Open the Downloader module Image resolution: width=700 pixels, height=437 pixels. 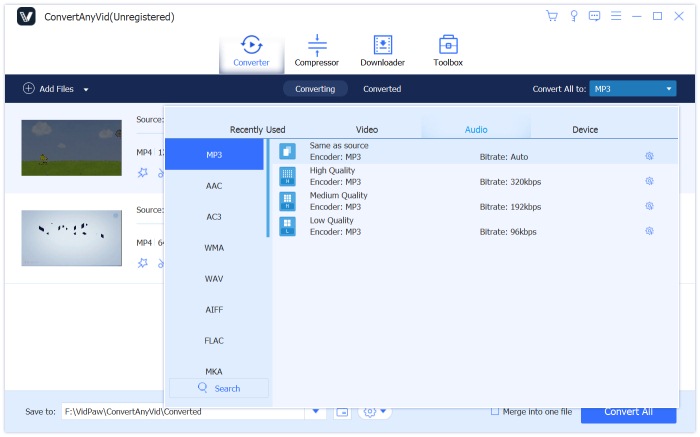tap(383, 51)
